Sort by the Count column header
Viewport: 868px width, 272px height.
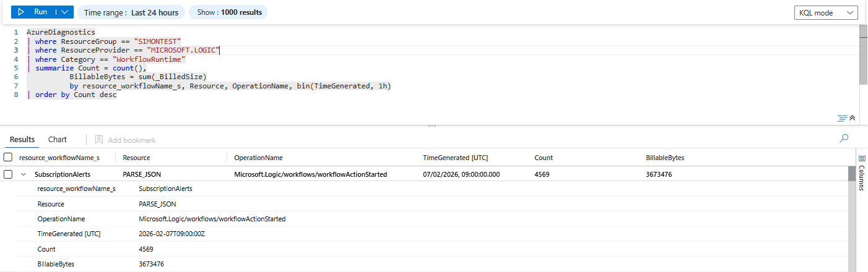(x=544, y=158)
